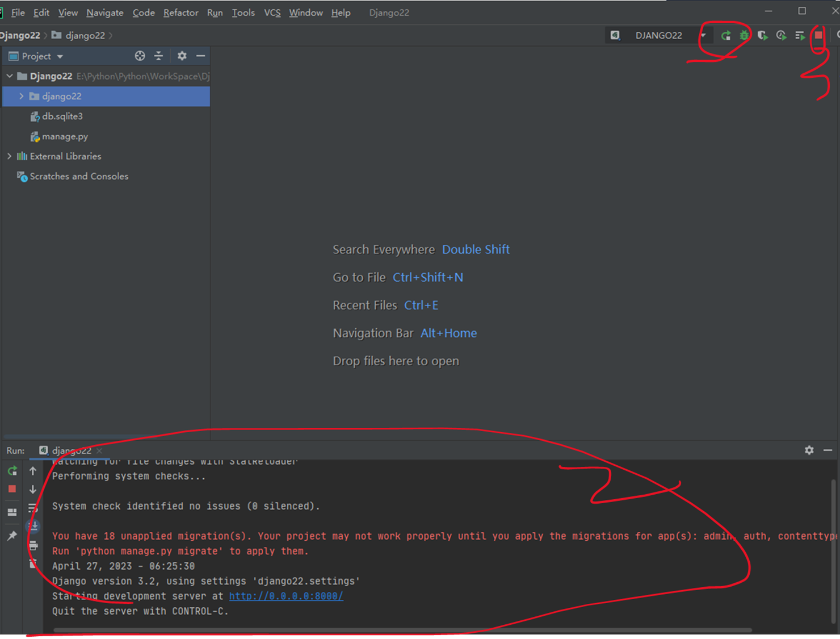The width and height of the screenshot is (840, 639).
Task: Open the File menu
Action: pyautogui.click(x=18, y=12)
